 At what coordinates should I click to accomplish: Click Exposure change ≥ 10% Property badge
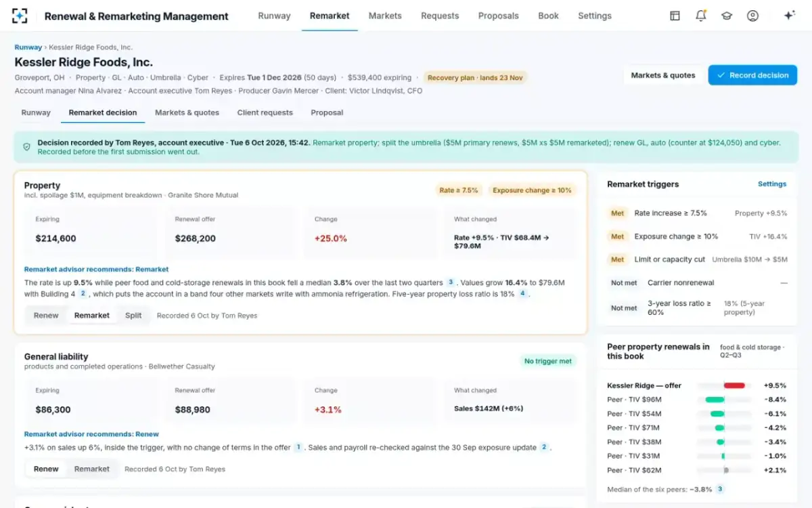[532, 190]
